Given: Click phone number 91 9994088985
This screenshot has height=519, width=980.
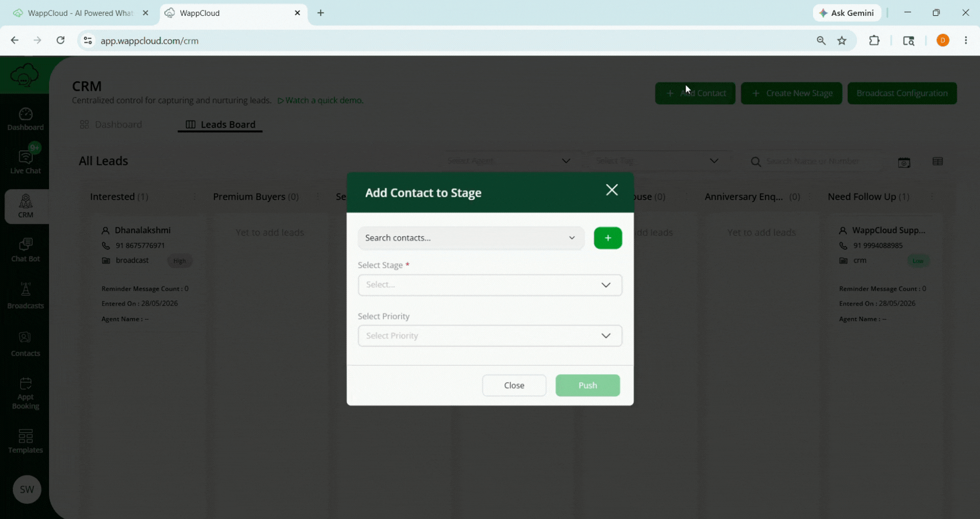Looking at the screenshot, I should (x=878, y=246).
